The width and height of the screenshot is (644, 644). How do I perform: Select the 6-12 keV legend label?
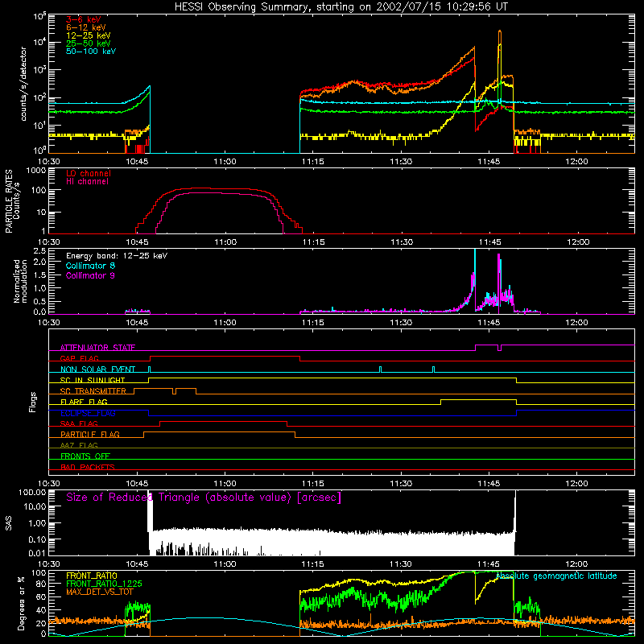(x=86, y=27)
